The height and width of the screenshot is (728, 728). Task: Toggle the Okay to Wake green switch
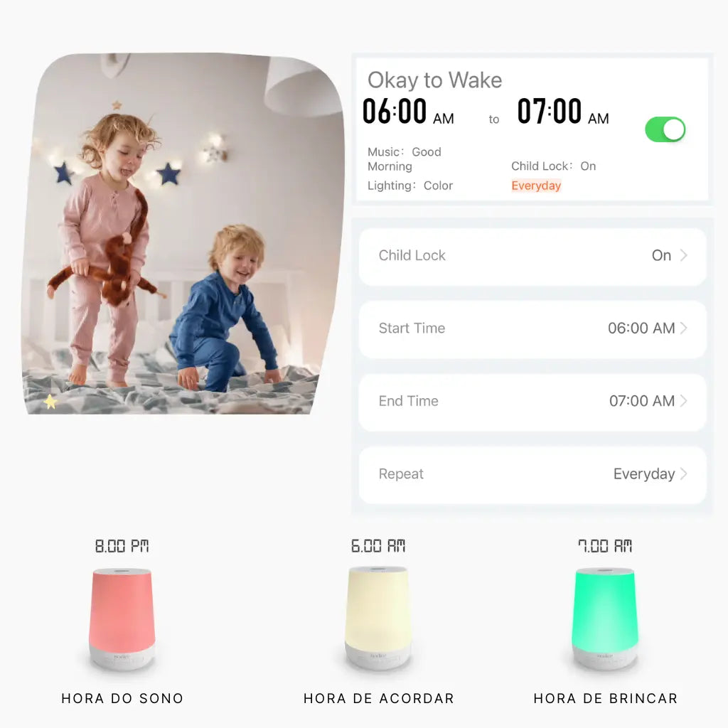[665, 129]
